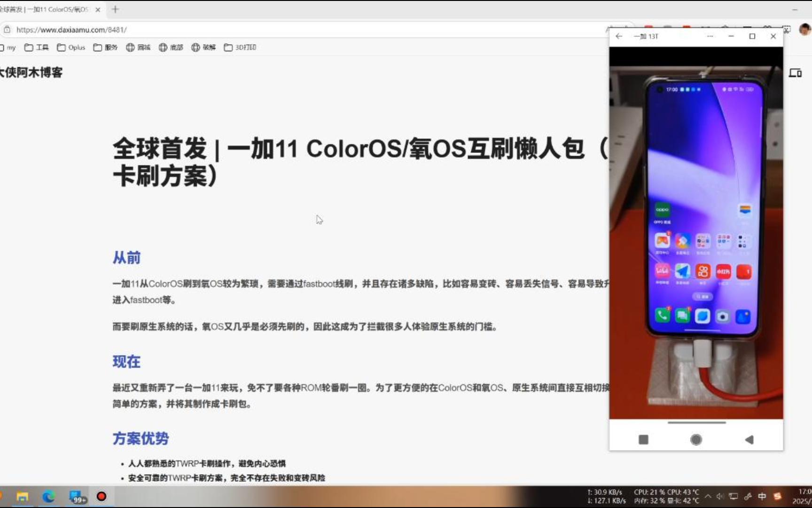Tap the OPPO商城 app icon on the phone screen
This screenshot has width=812, height=508.
point(662,210)
